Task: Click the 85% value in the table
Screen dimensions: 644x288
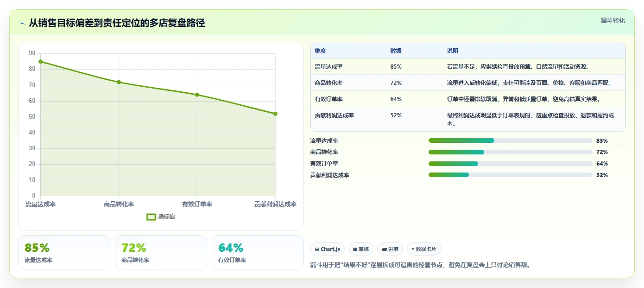Action: click(396, 67)
